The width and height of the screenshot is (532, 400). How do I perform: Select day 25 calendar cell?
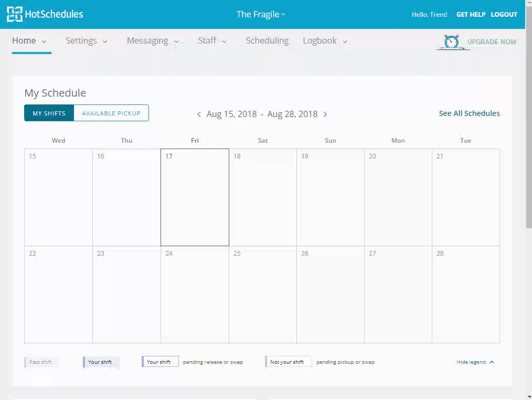pos(263,294)
